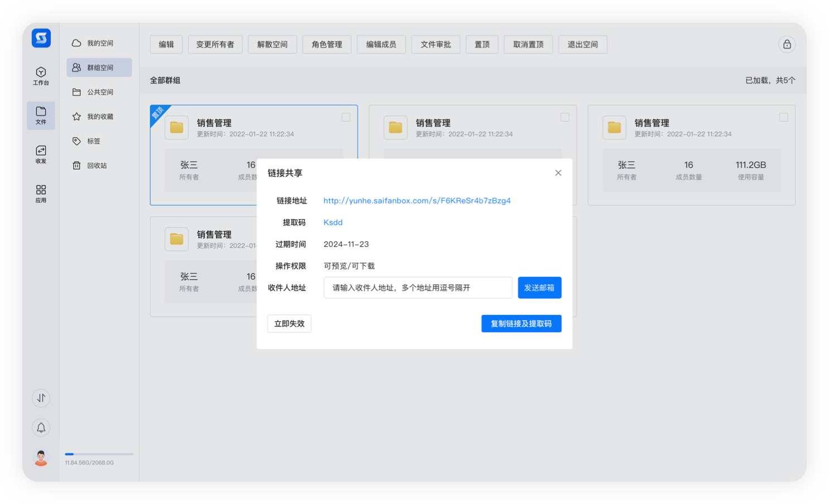Click the folder icon on the 111.2GB card
The width and height of the screenshot is (829, 504).
tap(614, 128)
